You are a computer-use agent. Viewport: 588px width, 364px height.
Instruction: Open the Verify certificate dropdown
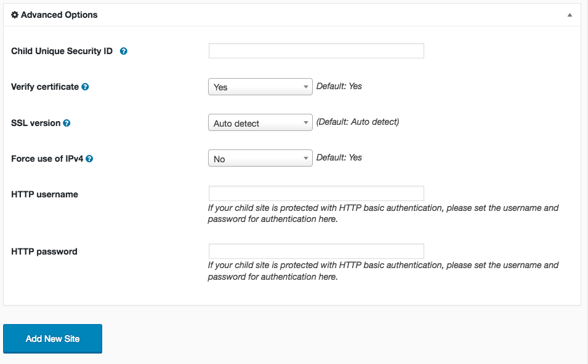click(x=260, y=87)
